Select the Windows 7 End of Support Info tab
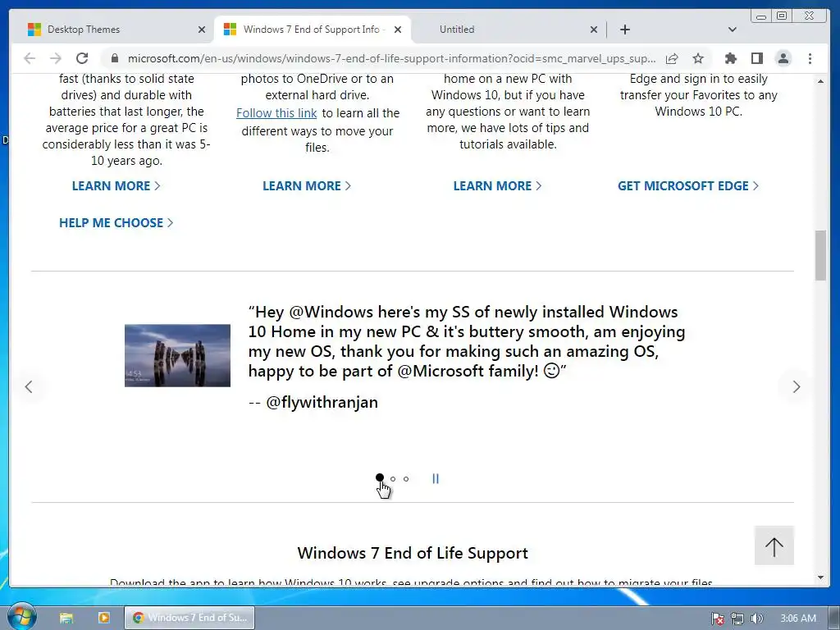The image size is (840, 630). coord(311,30)
